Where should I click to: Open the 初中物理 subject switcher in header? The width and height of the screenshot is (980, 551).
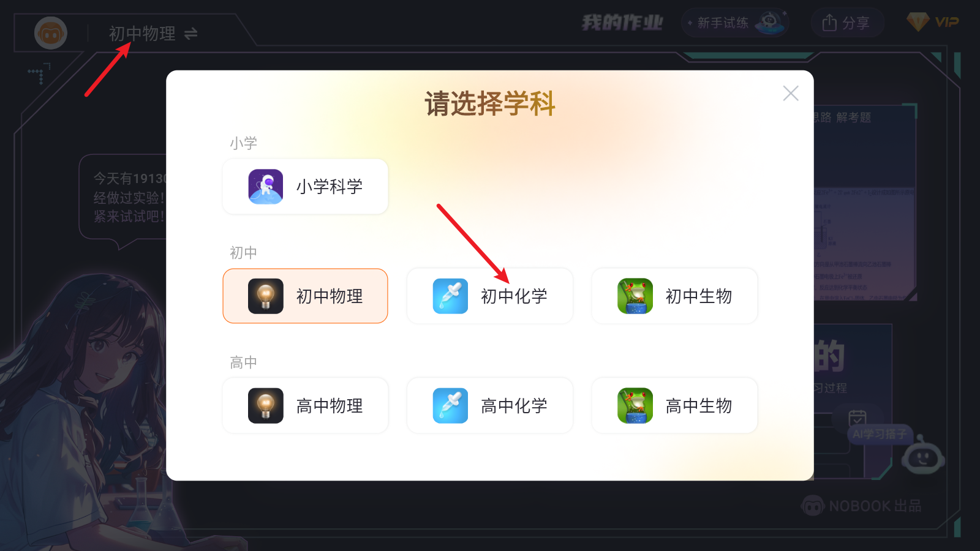pos(153,34)
